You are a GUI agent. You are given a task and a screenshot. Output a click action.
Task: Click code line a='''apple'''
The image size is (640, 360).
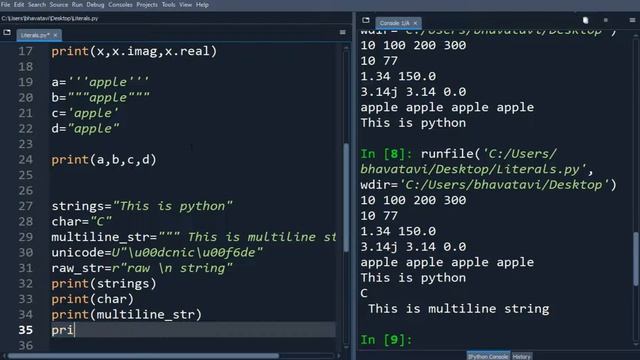[x=100, y=82]
